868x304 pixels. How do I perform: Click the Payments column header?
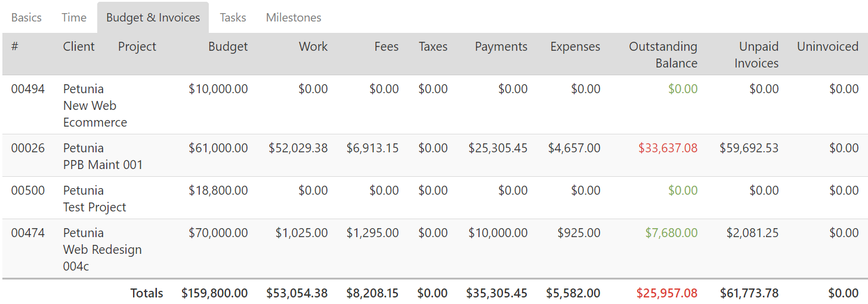pyautogui.click(x=501, y=47)
